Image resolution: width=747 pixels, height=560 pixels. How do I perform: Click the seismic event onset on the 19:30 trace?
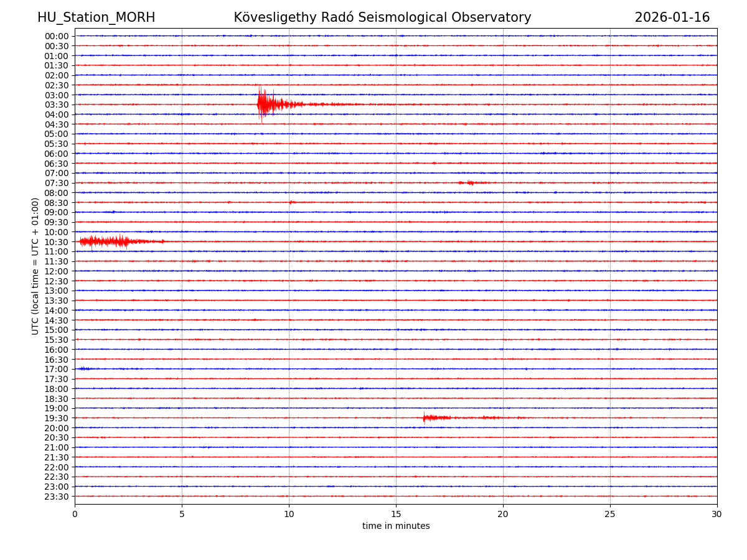click(x=425, y=418)
